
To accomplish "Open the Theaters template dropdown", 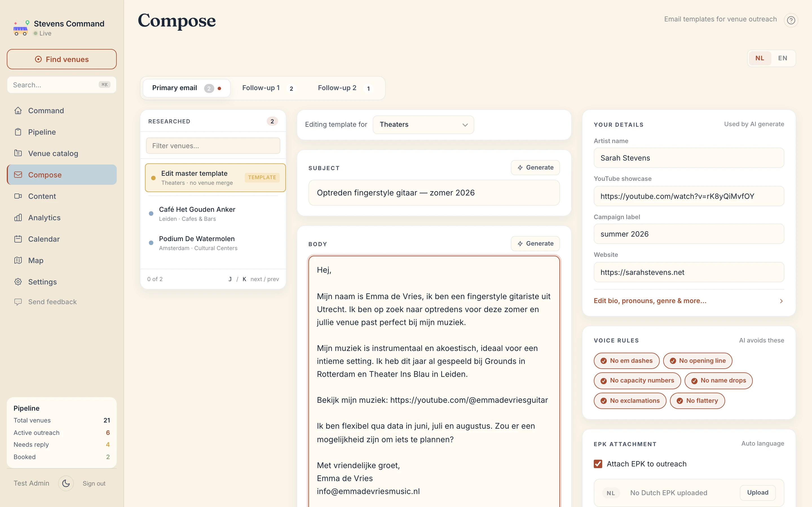I will (x=423, y=124).
